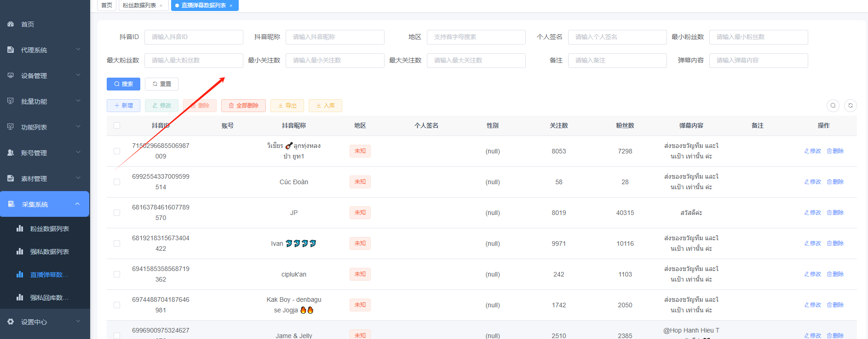Close the 直播弹幕数据列表 tab
Image resolution: width=868 pixels, height=339 pixels.
pyautogui.click(x=231, y=6)
